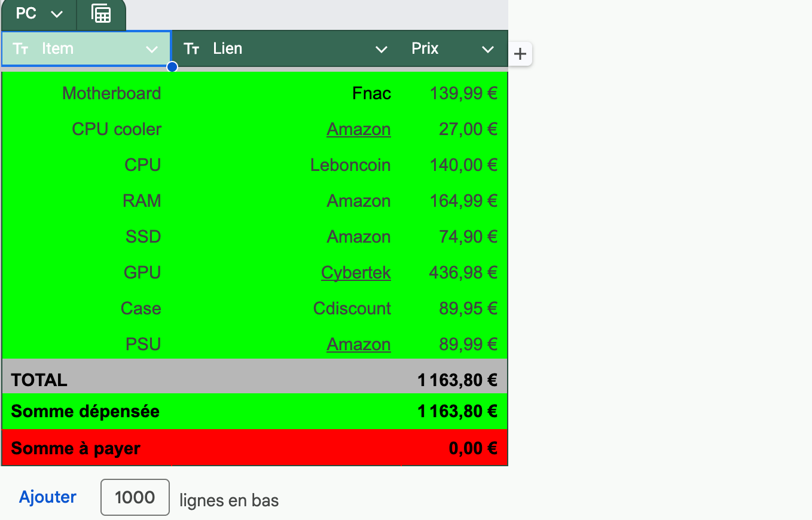Select the 436,98 € price cell

pos(463,273)
